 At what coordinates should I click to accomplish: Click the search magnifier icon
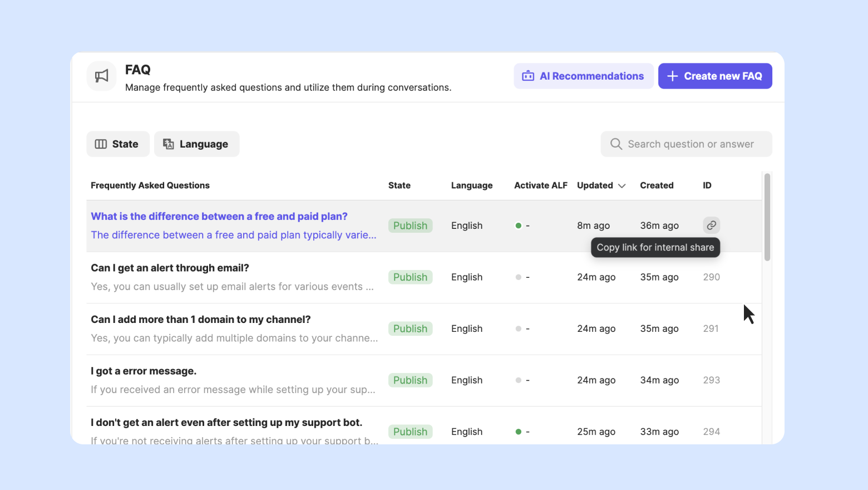coord(616,144)
